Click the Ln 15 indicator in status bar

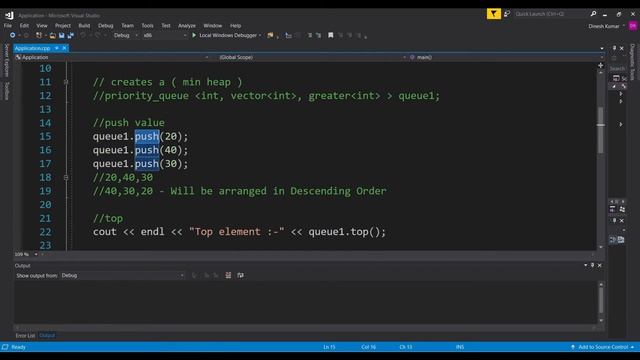click(x=329, y=347)
